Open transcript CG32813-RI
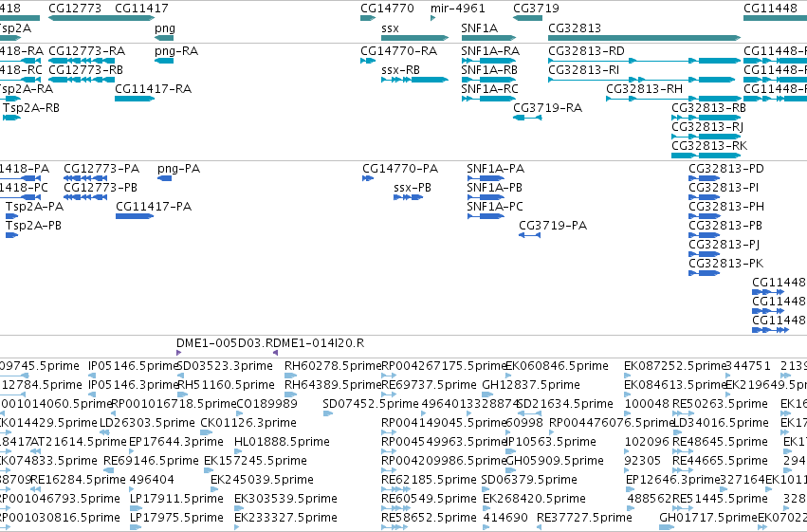Image resolution: width=807 pixels, height=532 pixels. pyautogui.click(x=642, y=80)
